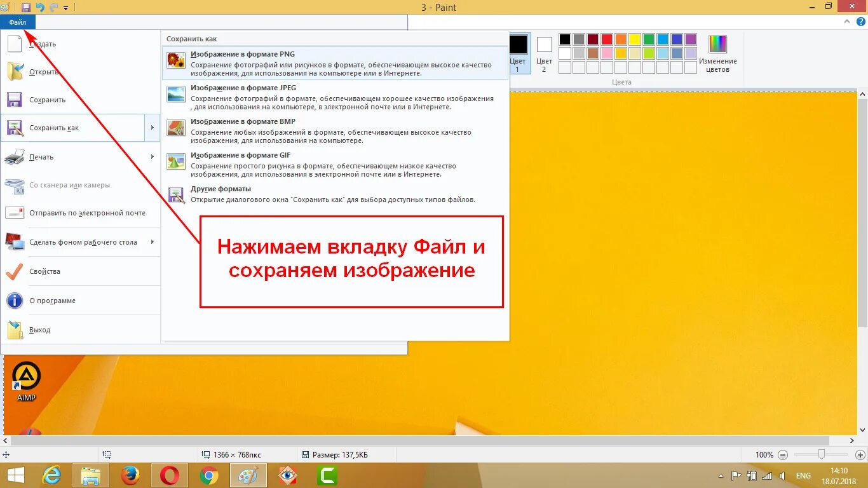Click the vertical scrollbar down arrow
The width and height of the screenshot is (868, 488).
[862, 430]
